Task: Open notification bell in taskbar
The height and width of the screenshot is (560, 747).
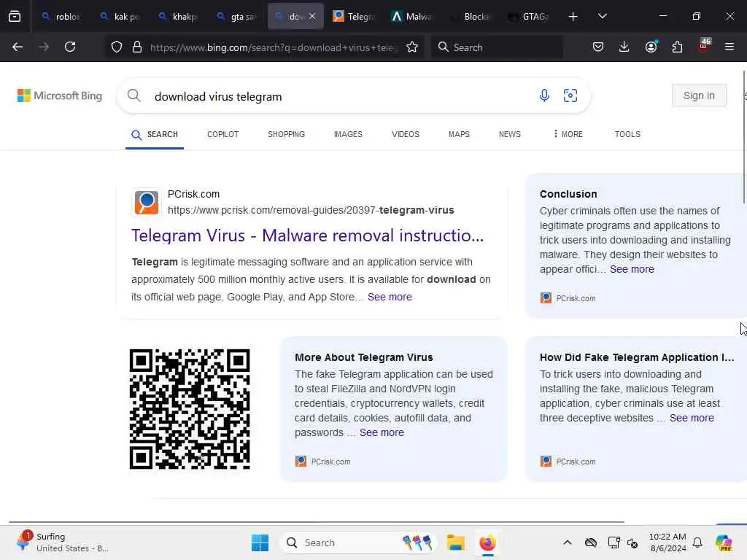Action: 697,542
